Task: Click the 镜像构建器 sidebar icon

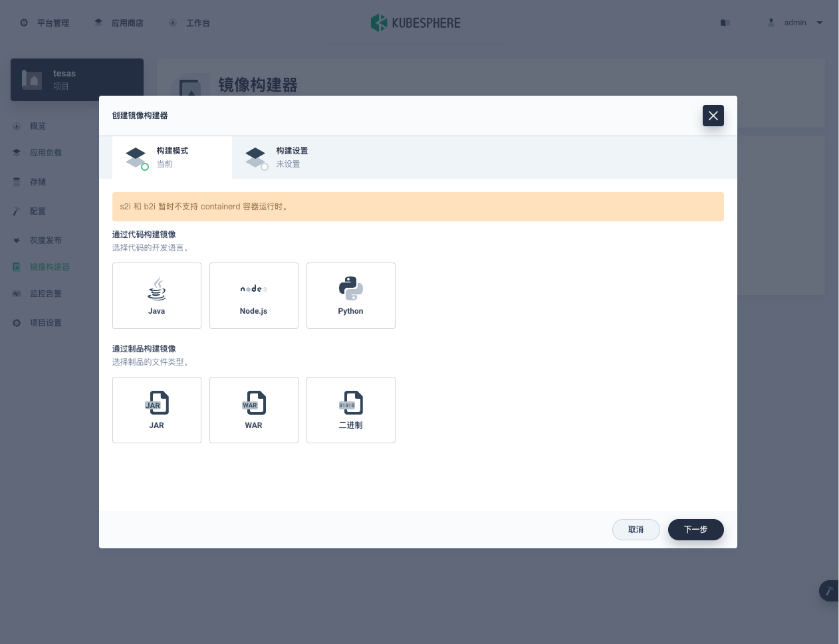Action: tap(17, 267)
